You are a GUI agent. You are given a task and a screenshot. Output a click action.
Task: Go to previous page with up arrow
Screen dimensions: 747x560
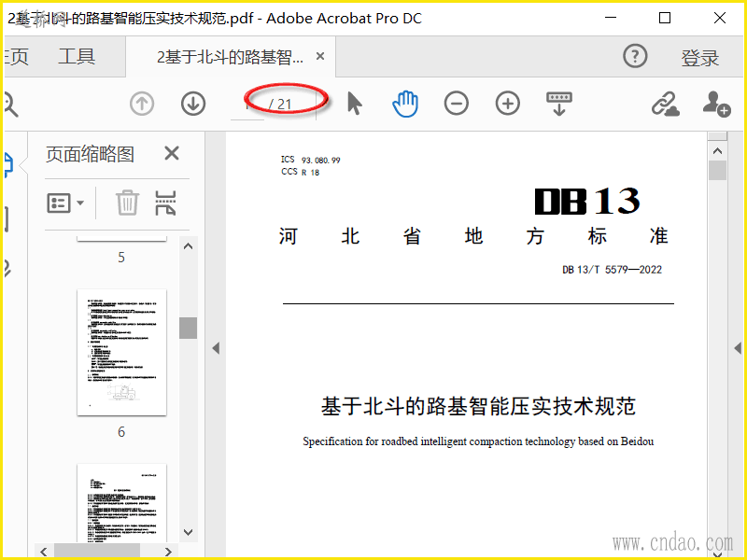tap(142, 104)
